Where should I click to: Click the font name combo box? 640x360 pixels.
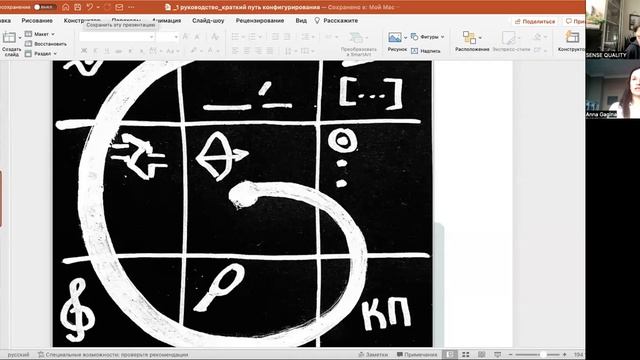[117, 37]
